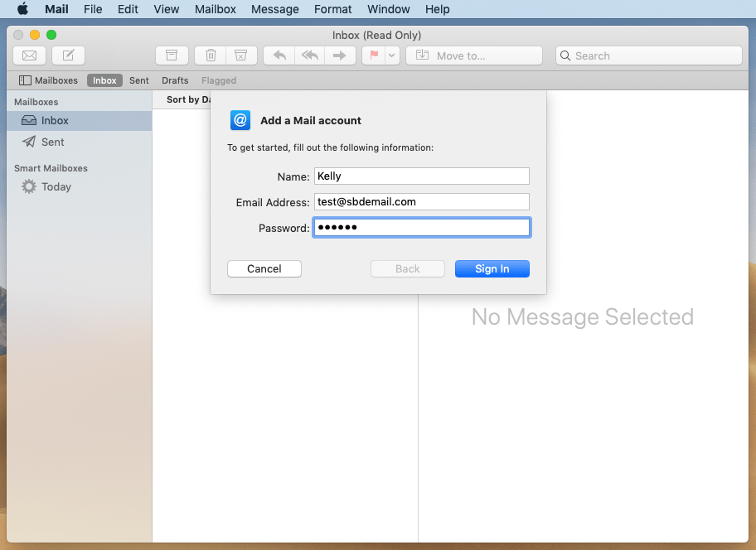
Task: Click the Password input field
Action: point(421,227)
